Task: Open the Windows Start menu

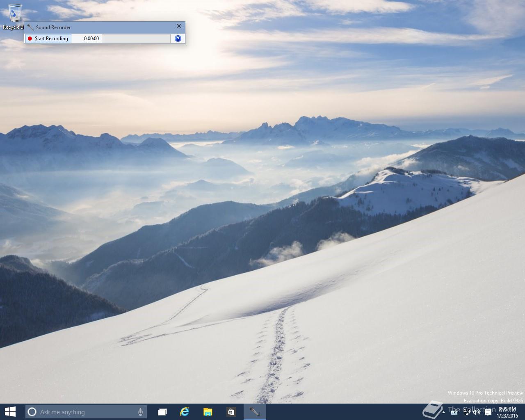Action: [x=10, y=412]
